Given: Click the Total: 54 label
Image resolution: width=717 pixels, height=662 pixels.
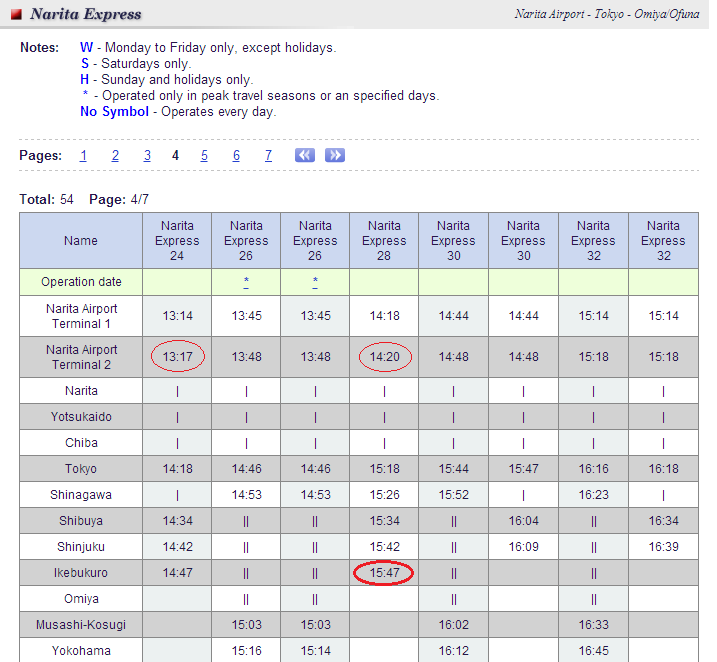Looking at the screenshot, I should click(46, 199).
